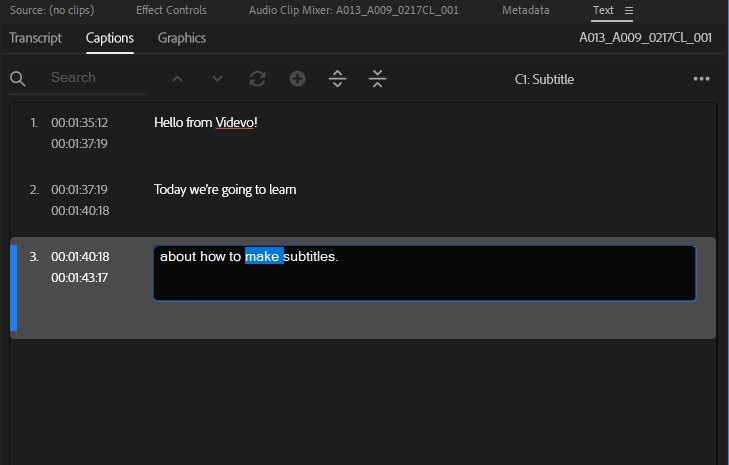Open the Audio Clip Mixer panel
Screen dimensions: 729x465
pos(353,10)
